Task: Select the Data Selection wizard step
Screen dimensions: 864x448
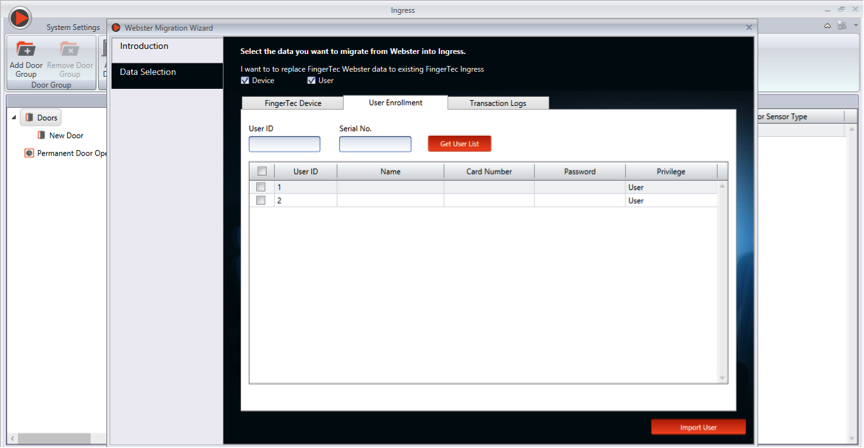Action: [167, 75]
